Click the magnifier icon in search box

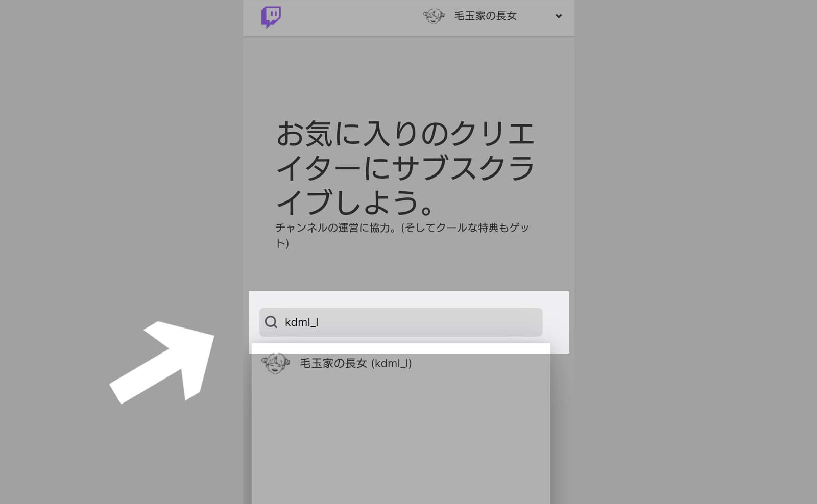tap(271, 322)
